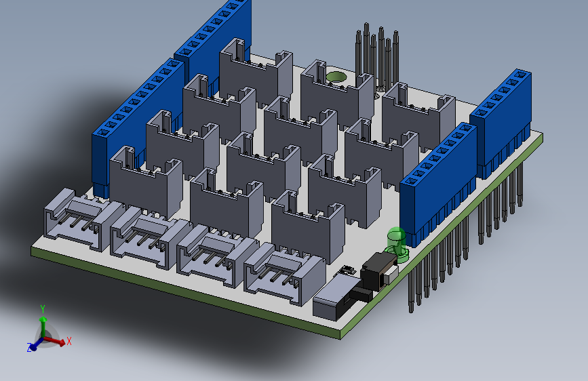Select the green front edge of the PCB
588x381 pixels.
186,292
